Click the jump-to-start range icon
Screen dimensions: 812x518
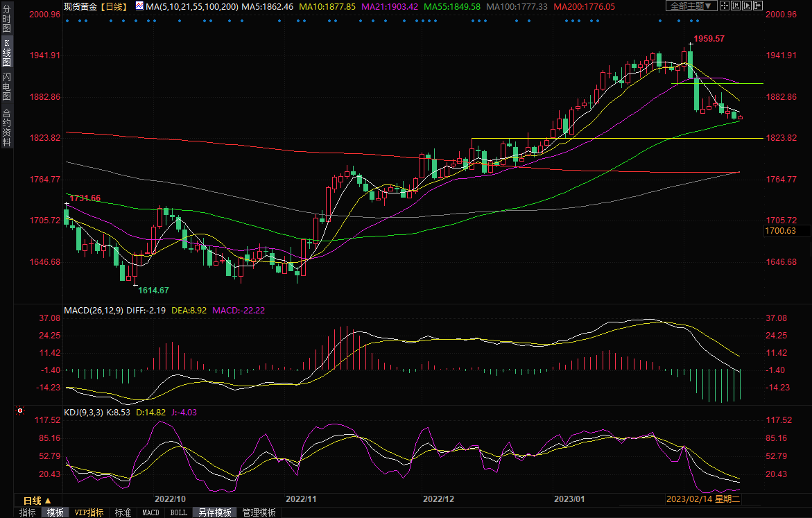click(737, 6)
